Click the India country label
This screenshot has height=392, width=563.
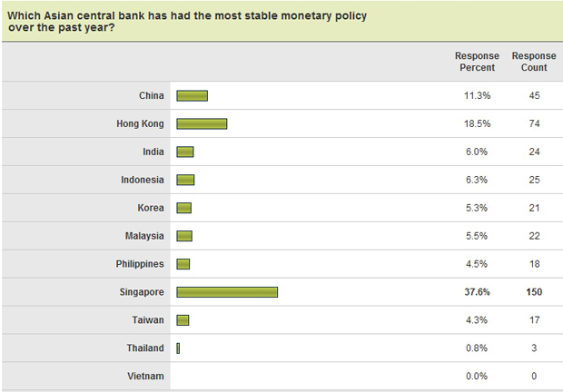coord(153,152)
